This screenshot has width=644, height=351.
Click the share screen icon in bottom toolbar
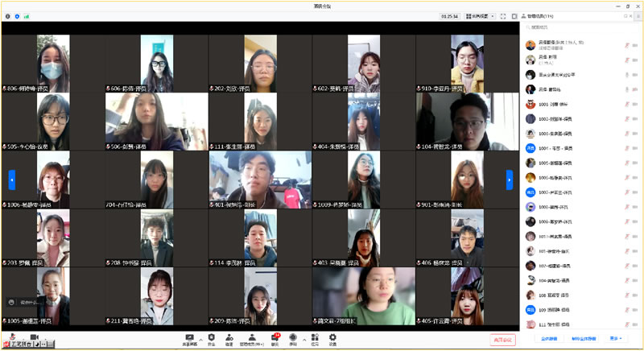[x=190, y=339]
